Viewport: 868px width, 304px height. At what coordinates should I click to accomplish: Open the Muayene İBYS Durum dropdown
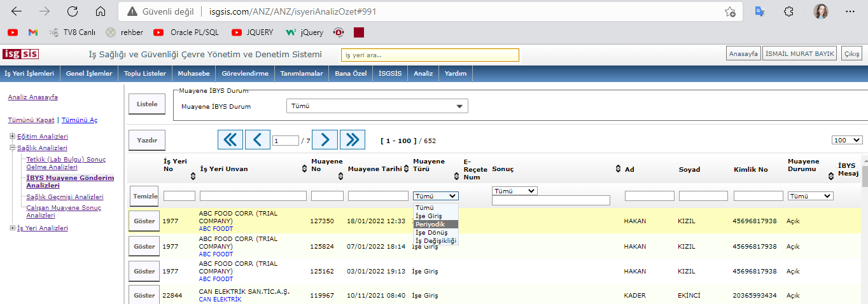click(x=377, y=106)
